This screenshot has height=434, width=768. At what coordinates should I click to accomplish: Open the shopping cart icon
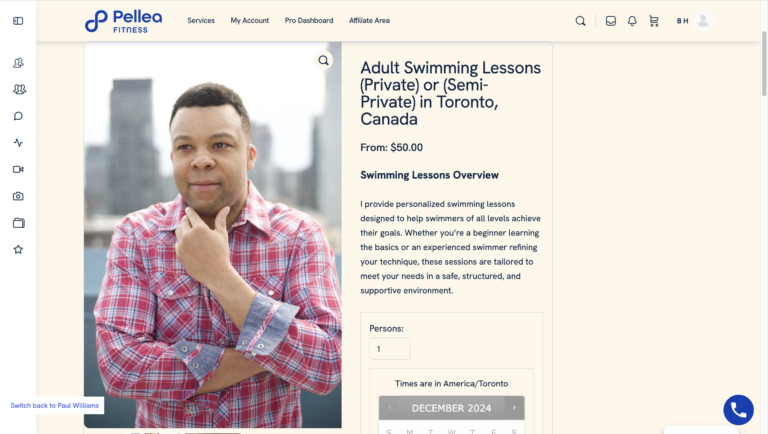click(654, 21)
